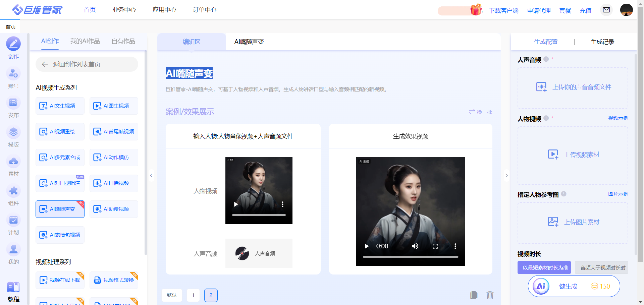Open the 教程 book icon

(x=13, y=287)
